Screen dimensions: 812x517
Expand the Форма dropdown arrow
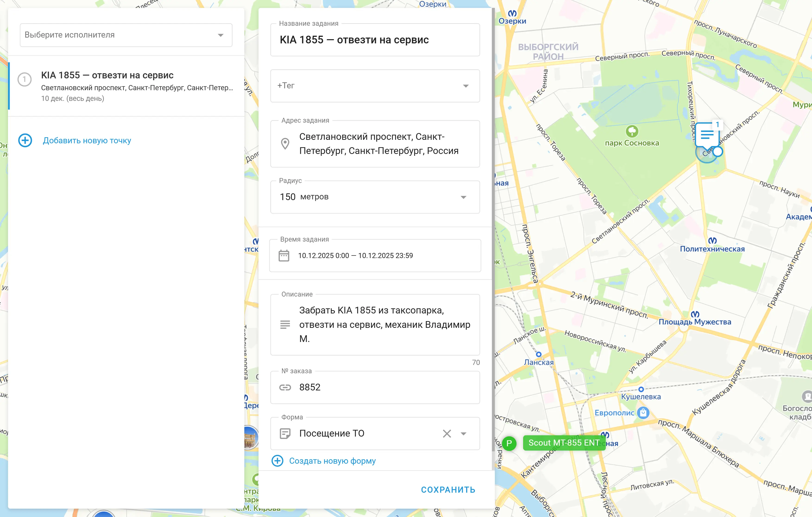(x=463, y=434)
